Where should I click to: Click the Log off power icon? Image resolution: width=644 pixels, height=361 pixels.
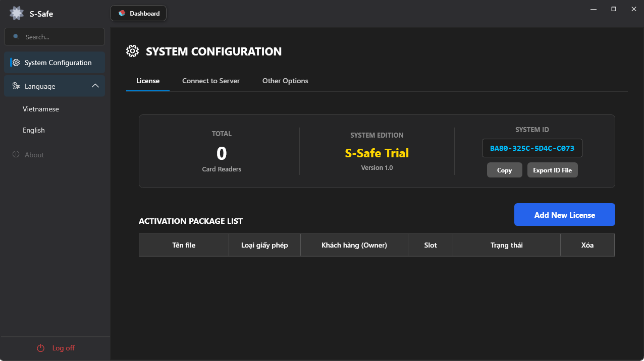point(41,348)
